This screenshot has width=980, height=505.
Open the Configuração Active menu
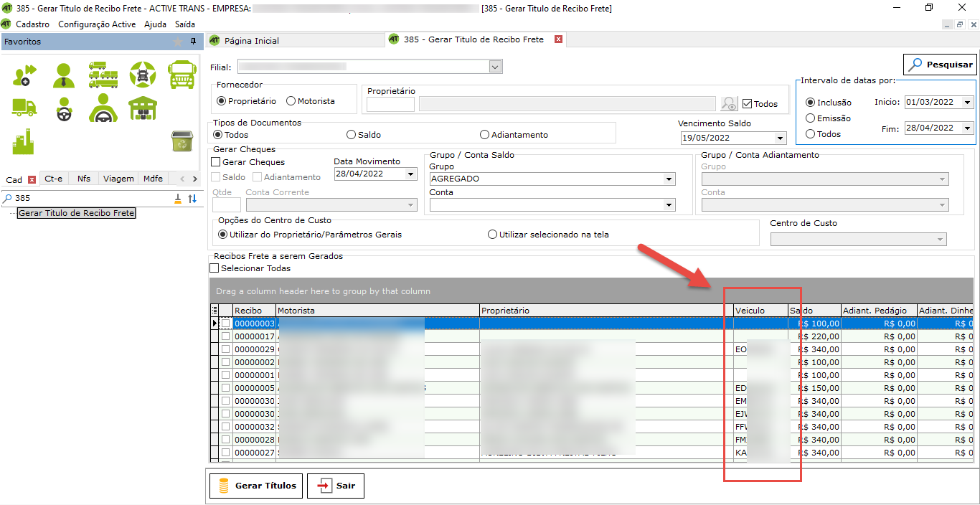pos(97,24)
